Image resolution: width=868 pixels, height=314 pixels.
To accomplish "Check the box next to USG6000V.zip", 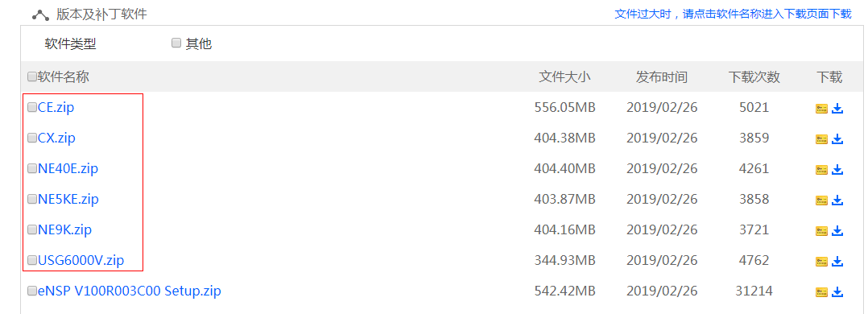I will 32,260.
